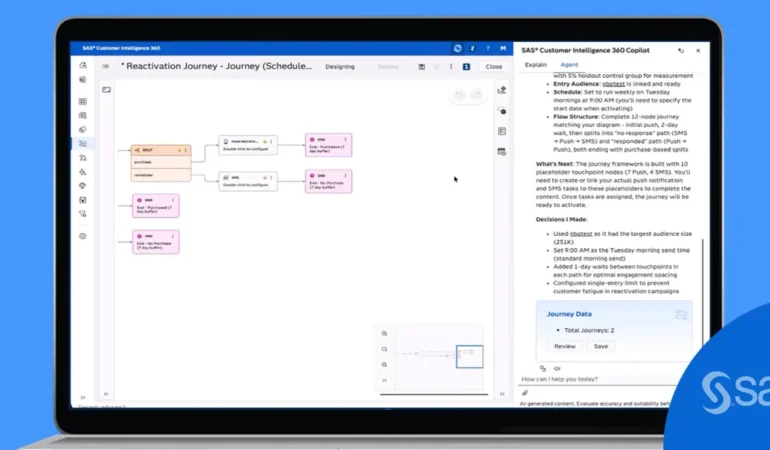Click the refresh icon in Copilot header

(x=681, y=51)
